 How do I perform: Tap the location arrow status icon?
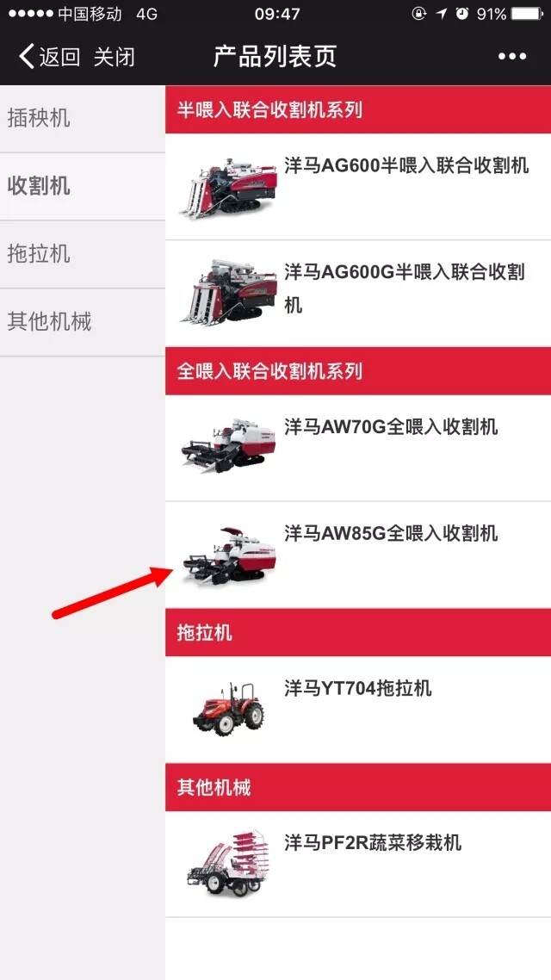click(x=442, y=14)
